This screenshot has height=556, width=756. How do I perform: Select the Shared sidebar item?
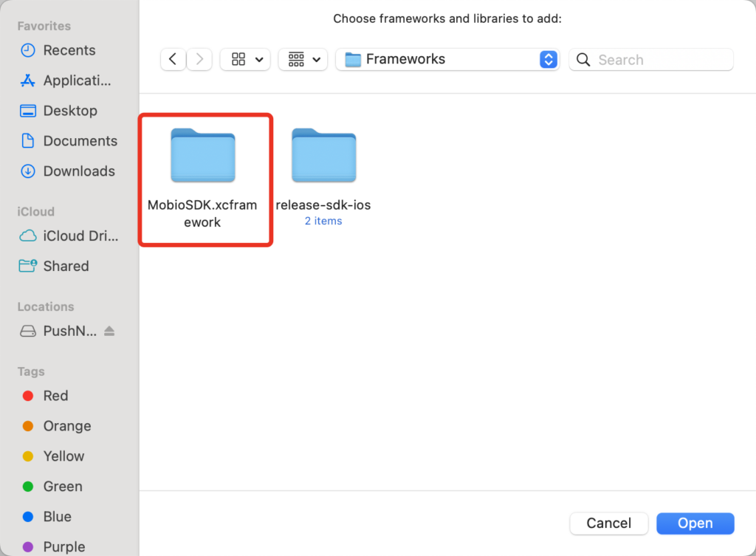coord(66,267)
